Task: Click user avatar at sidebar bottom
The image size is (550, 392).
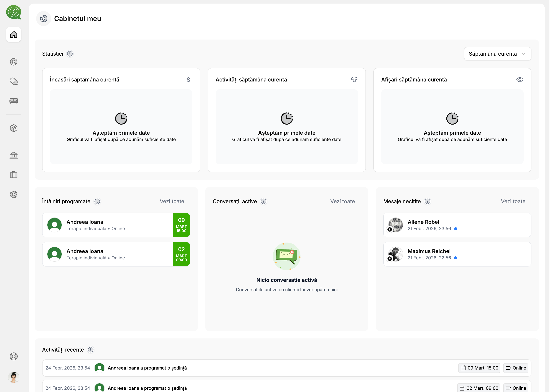Action: point(13,377)
